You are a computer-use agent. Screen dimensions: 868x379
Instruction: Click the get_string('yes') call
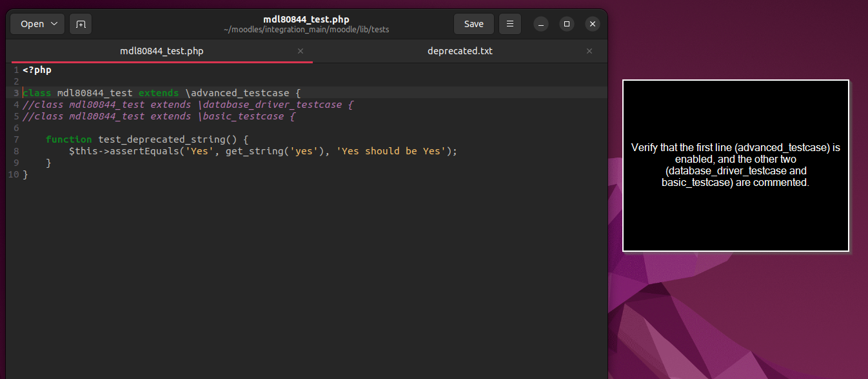coord(275,151)
